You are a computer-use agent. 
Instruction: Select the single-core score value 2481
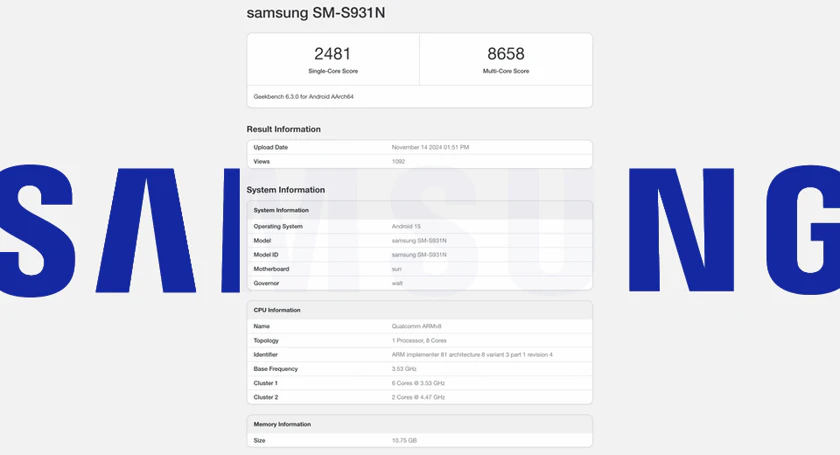[333, 54]
